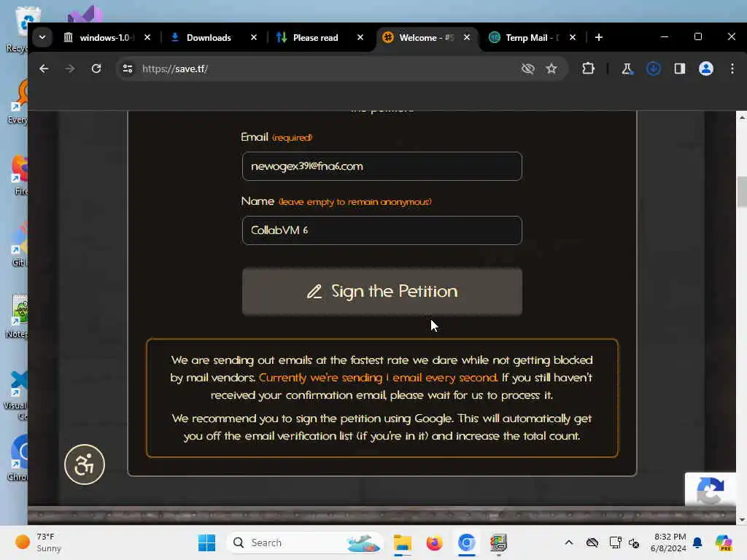The width and height of the screenshot is (747, 560).
Task: Go back to the previous page
Action: [x=44, y=69]
